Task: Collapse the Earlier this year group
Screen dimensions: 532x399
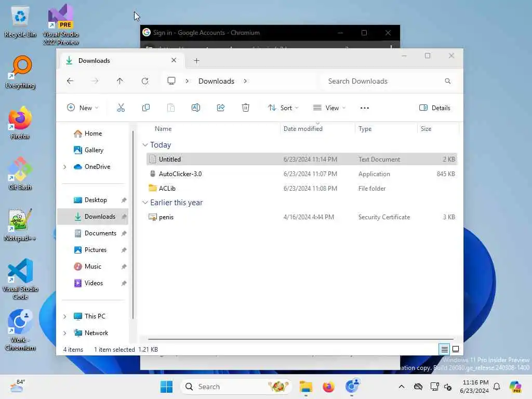Action: [x=145, y=203]
